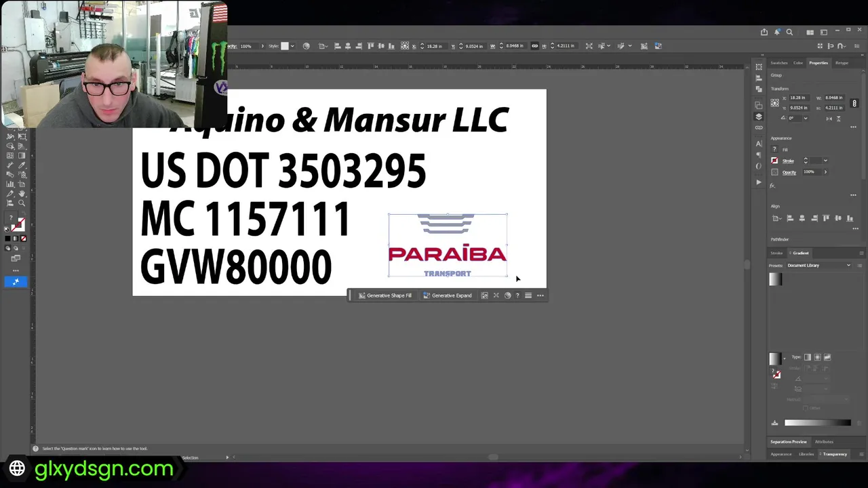
Task: Open the Pathfinder icon in panel dock
Action: [x=759, y=89]
